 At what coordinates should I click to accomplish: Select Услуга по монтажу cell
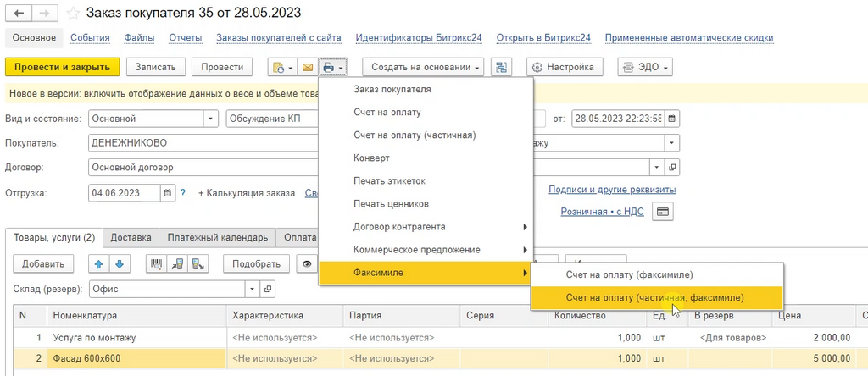pyautogui.click(x=136, y=337)
